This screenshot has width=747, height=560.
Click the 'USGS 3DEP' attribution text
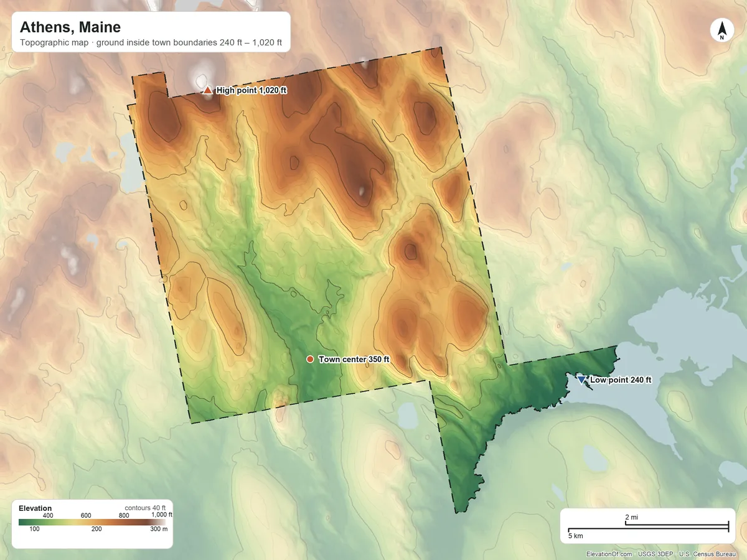(x=655, y=554)
